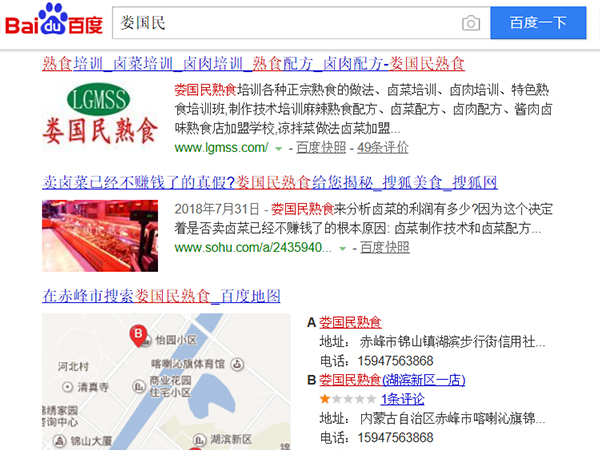Image resolution: width=600 pixels, height=450 pixels.
Task: Click the red deli counter thumbnail
Action: (100, 236)
